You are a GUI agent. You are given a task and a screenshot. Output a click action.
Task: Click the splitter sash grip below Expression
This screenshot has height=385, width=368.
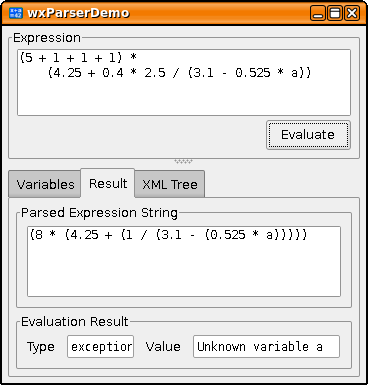coord(183,161)
